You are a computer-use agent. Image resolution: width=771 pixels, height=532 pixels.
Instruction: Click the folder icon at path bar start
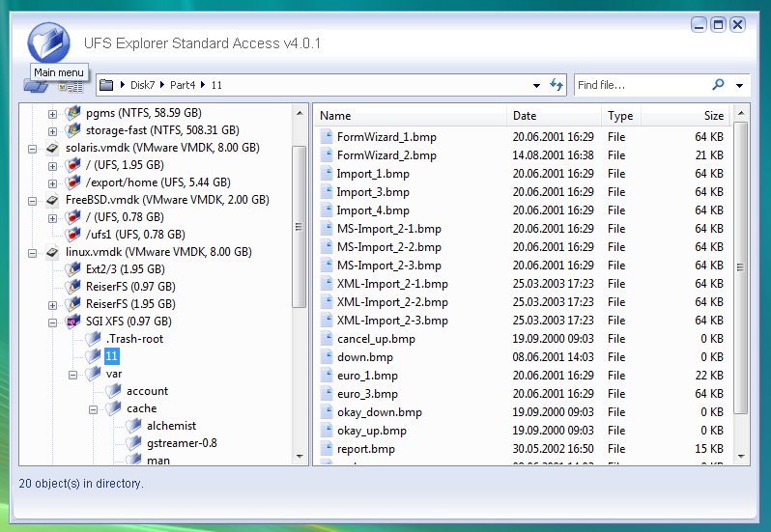(x=105, y=85)
